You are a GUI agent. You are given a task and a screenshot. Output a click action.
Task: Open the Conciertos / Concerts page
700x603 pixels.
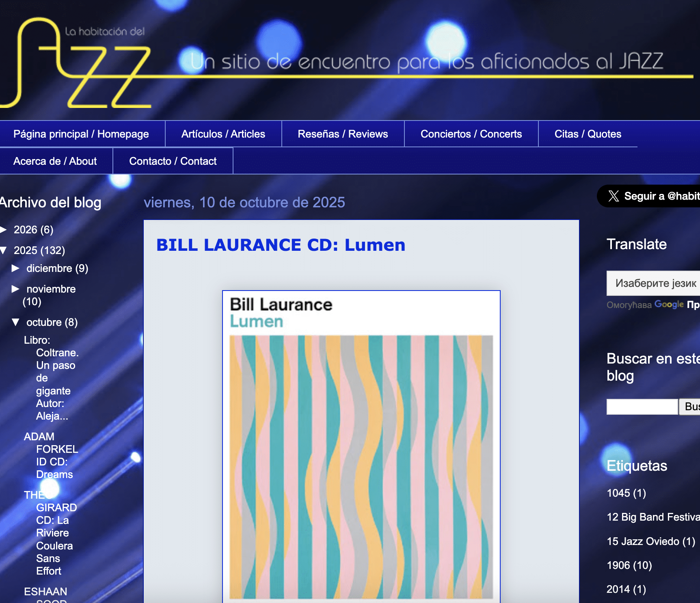(x=471, y=134)
